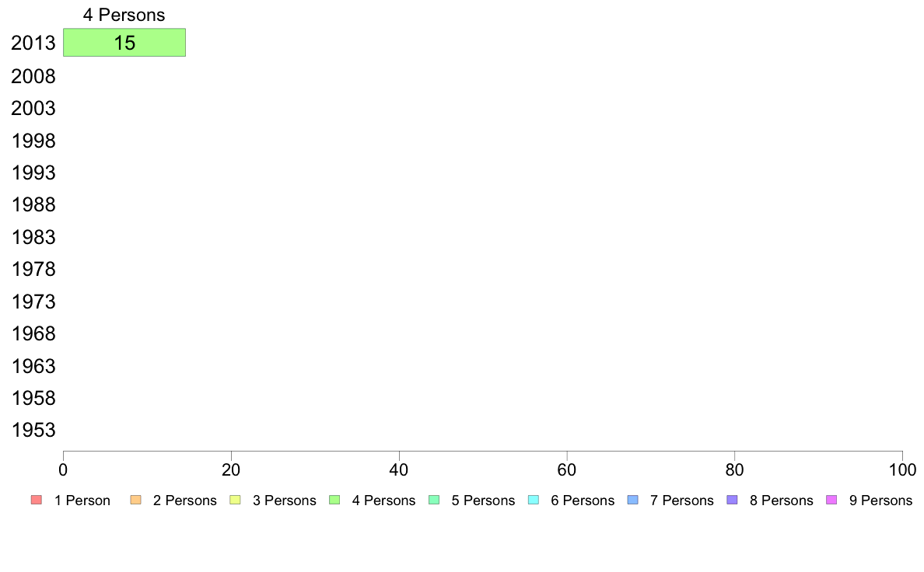Viewport: 924px width, 572px height.
Task: Select the 1968 year label
Action: coord(33,333)
